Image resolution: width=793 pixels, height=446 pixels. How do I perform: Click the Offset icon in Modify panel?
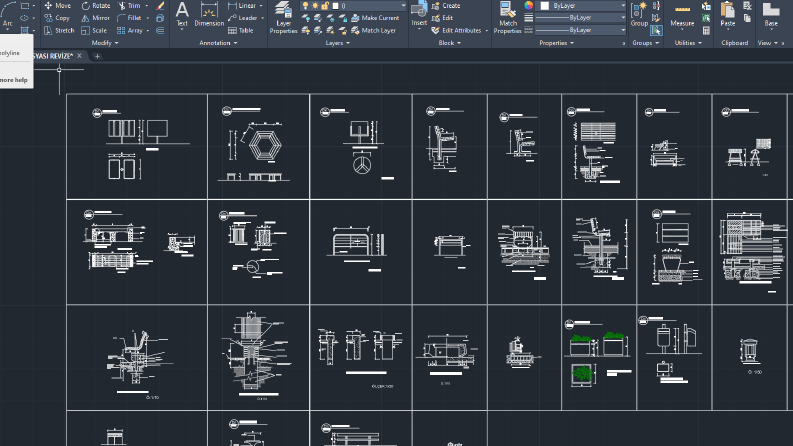point(160,30)
